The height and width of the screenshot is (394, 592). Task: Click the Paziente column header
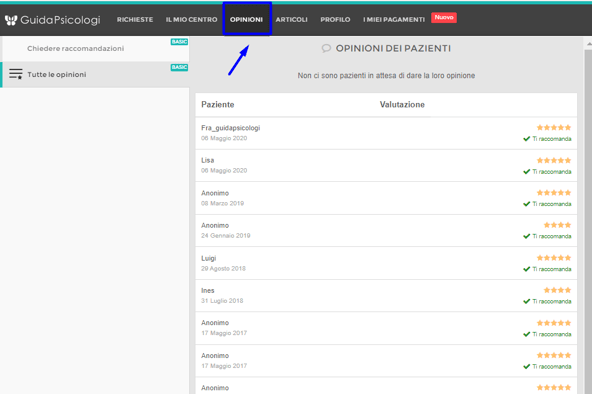pyautogui.click(x=218, y=105)
